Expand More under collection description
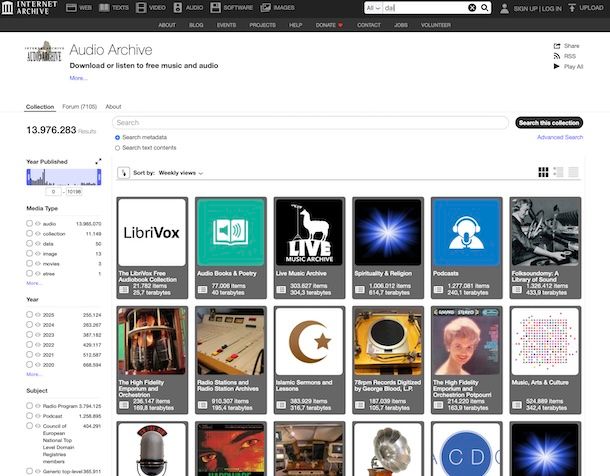610x476 pixels. click(79, 78)
